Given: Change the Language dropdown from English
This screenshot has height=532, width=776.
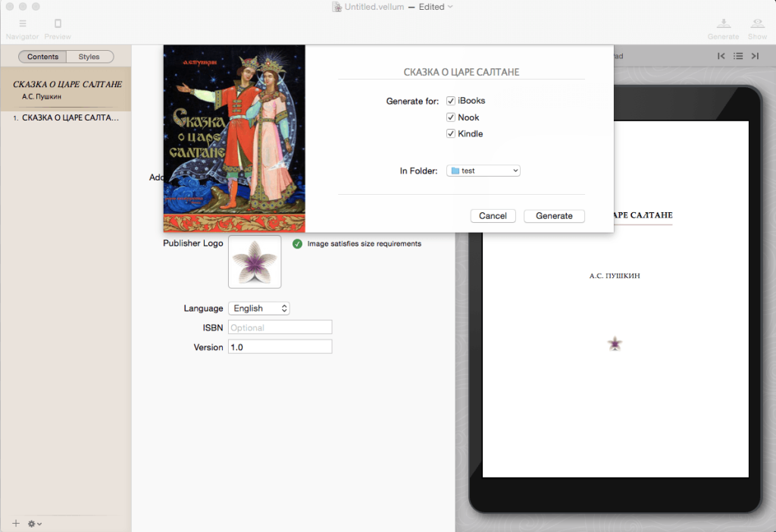Looking at the screenshot, I should pyautogui.click(x=258, y=308).
